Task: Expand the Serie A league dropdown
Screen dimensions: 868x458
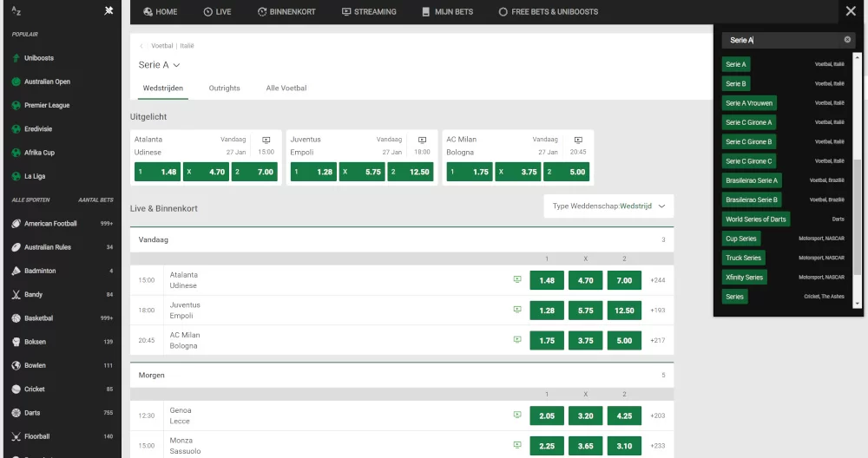Action: pos(176,65)
